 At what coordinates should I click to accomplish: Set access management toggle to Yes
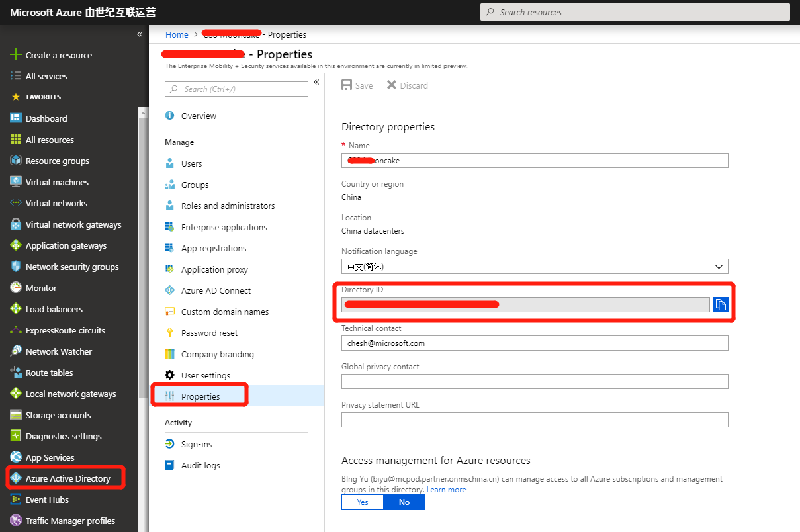coord(363,502)
